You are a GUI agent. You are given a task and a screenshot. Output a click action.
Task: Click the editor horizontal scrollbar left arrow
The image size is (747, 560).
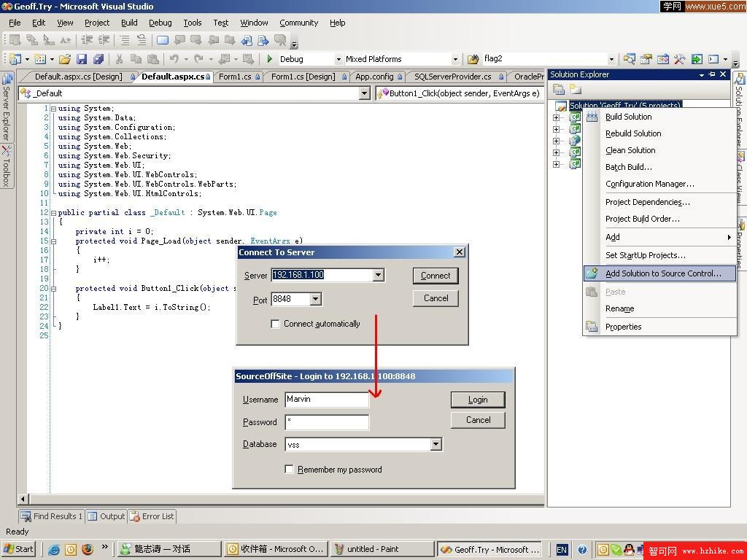pyautogui.click(x=23, y=499)
